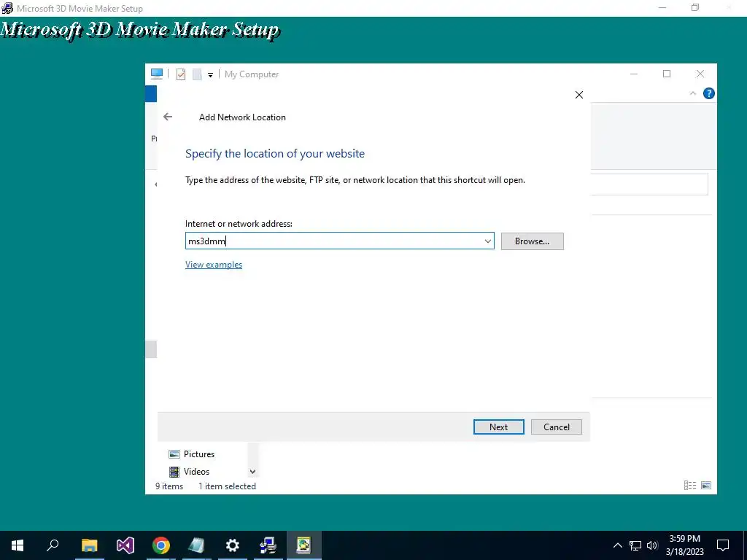
Task: Collapse the Explorer ribbon with the chevron
Action: click(x=693, y=93)
